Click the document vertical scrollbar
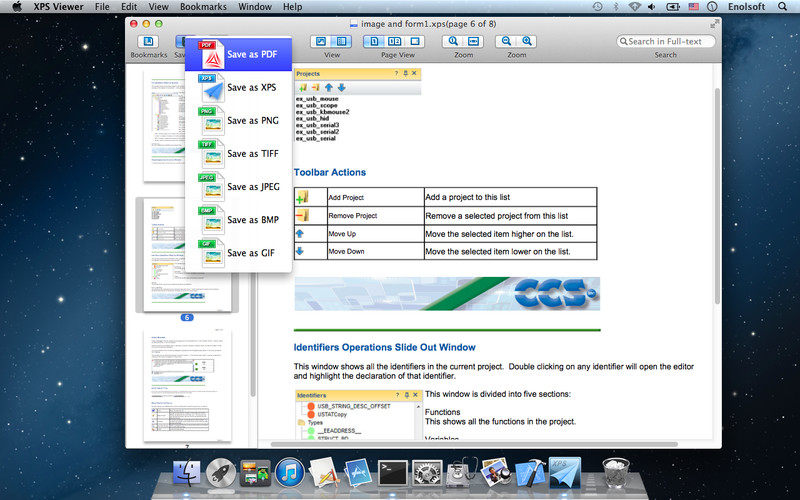Screen dimensions: 800x500 point(717,196)
